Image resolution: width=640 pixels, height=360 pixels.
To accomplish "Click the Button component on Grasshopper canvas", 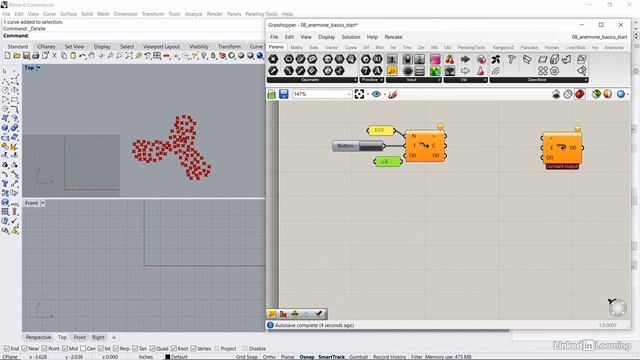I will 358,146.
